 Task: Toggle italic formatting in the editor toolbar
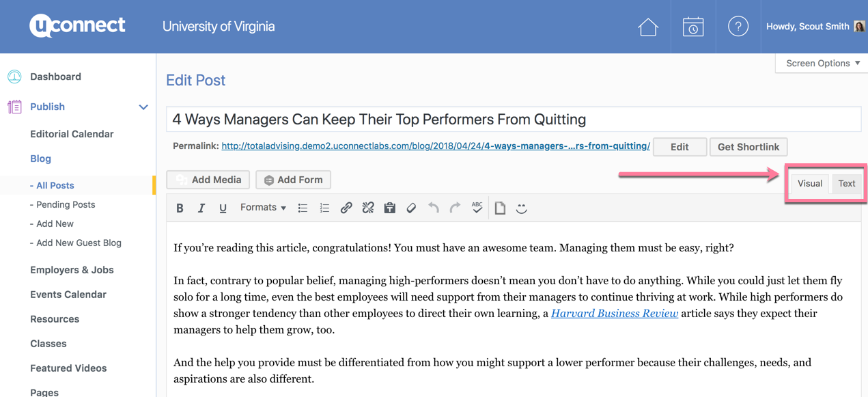[201, 208]
